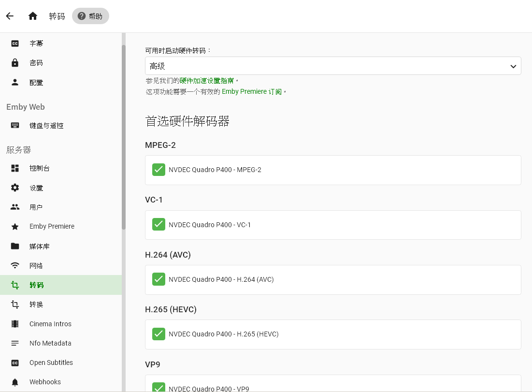This screenshot has width=532, height=392.
Task: Click the 首选硬件解码器 section heading
Action: click(187, 121)
